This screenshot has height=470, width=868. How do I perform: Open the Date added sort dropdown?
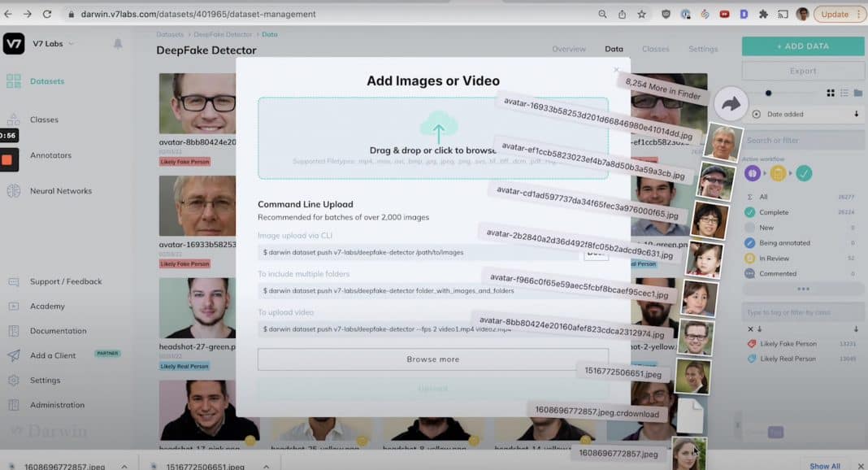[805, 114]
